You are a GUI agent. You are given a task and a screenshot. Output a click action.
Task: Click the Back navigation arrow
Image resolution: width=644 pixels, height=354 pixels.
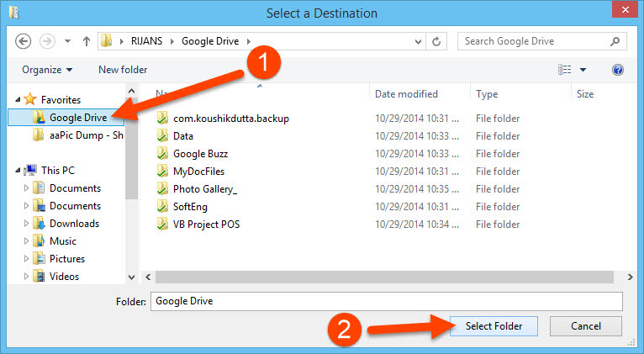23,41
